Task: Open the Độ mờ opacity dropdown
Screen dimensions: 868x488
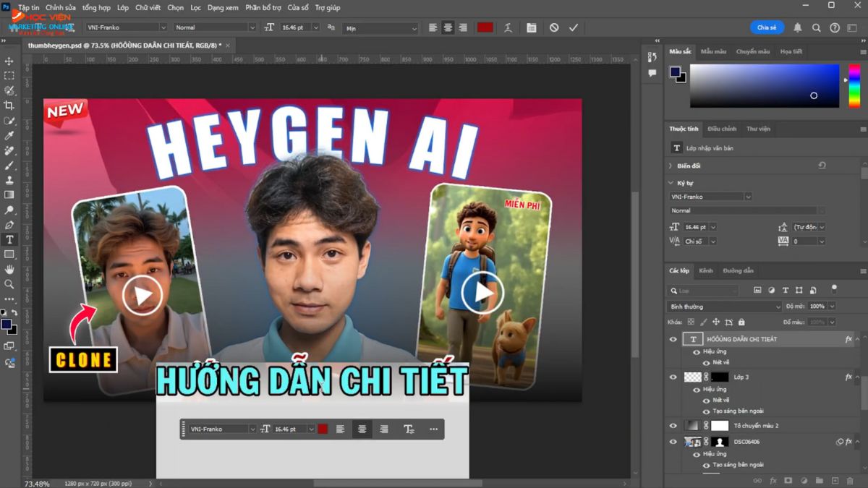Action: 831,307
